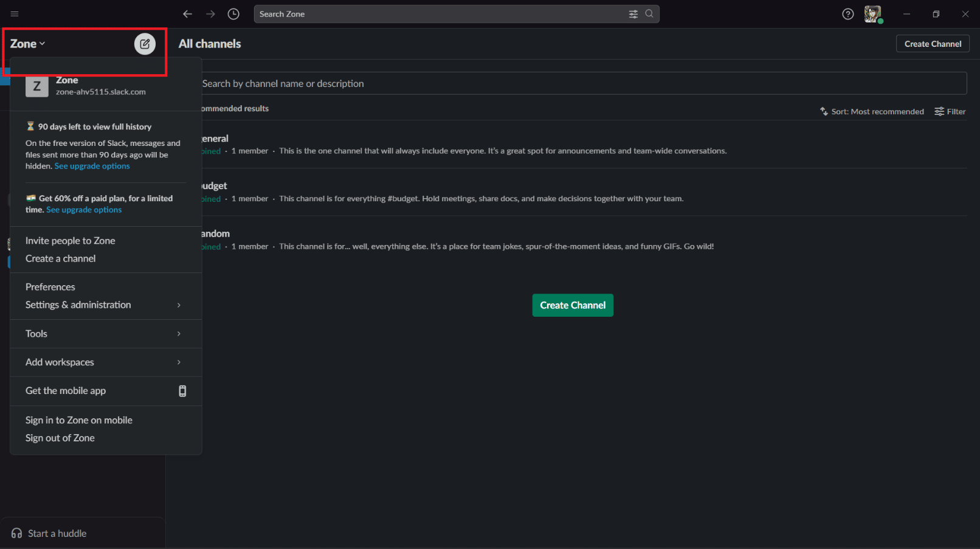The height and width of the screenshot is (549, 980).
Task: Open the general channel row
Action: point(583,145)
